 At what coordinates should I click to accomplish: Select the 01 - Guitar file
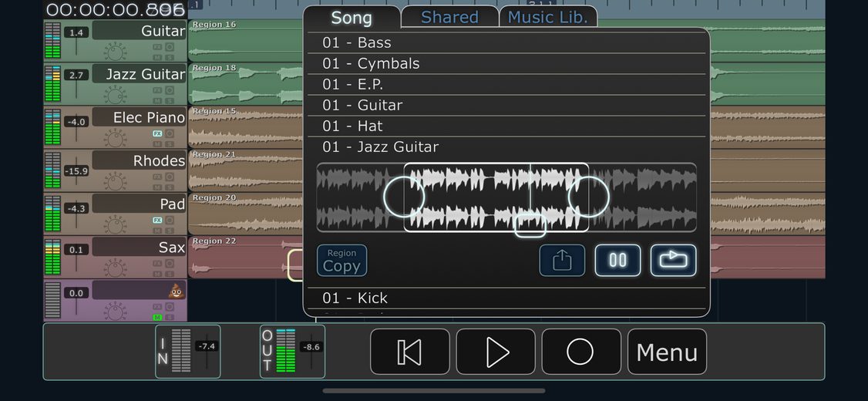[x=506, y=105]
